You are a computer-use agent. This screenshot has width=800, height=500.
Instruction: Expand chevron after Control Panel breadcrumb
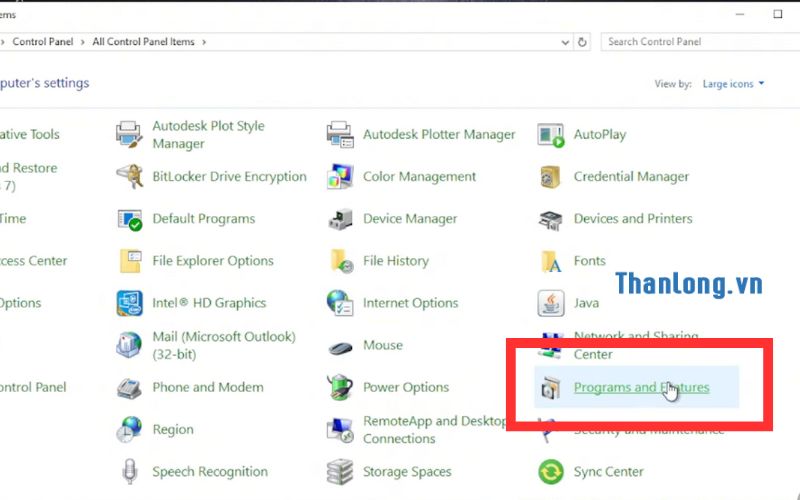(x=83, y=42)
